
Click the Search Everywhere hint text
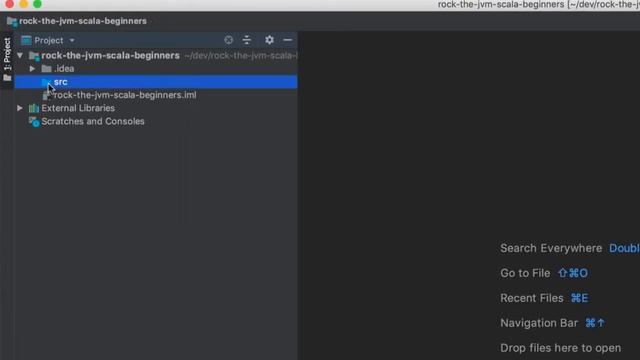point(551,248)
